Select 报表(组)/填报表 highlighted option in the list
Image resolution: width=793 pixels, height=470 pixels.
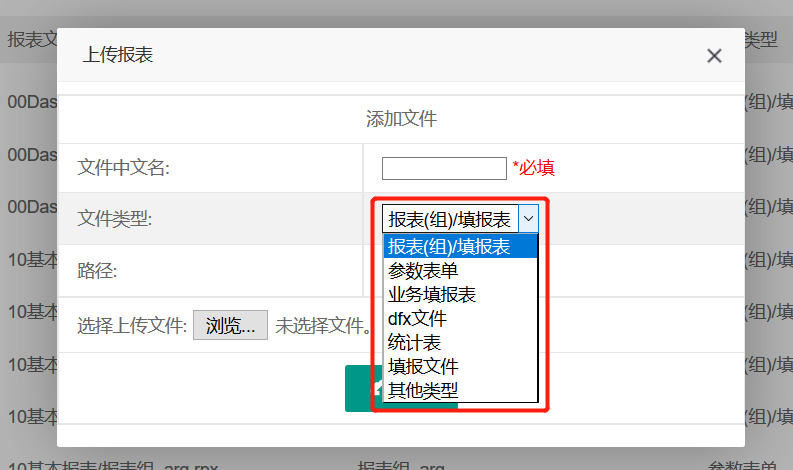[x=460, y=246]
